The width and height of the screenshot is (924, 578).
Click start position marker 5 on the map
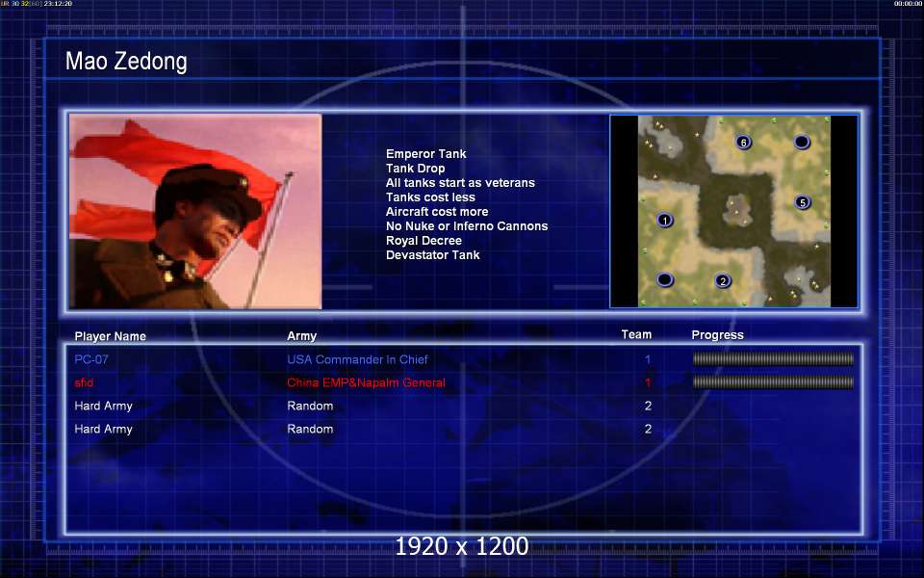tap(802, 203)
